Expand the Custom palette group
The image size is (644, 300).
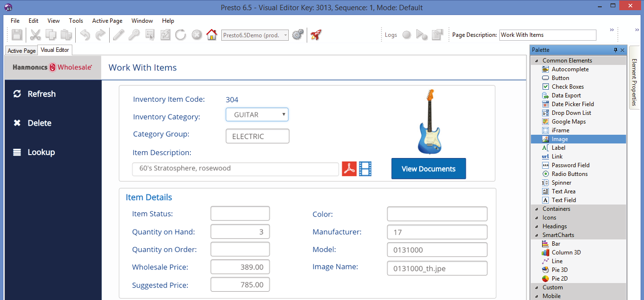[x=537, y=287]
